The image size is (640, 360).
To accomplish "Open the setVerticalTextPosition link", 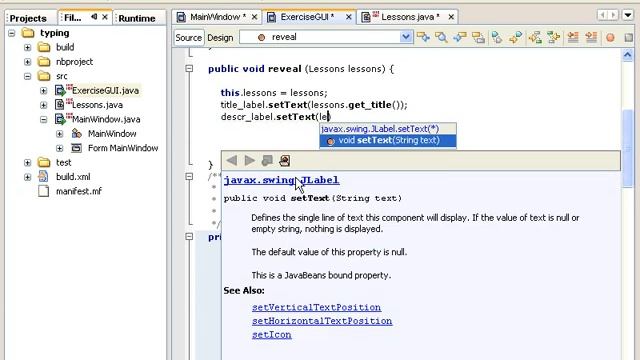I will tap(316, 307).
